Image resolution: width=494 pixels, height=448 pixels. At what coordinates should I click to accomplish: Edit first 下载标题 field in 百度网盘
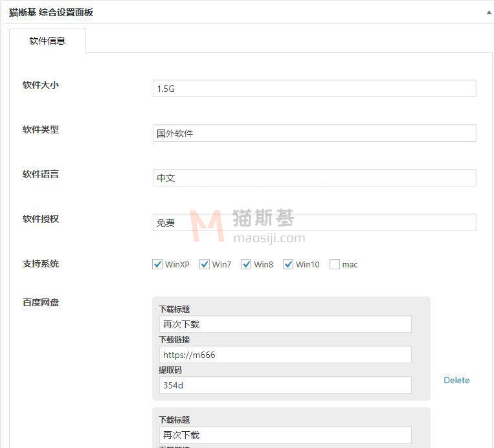[286, 324]
